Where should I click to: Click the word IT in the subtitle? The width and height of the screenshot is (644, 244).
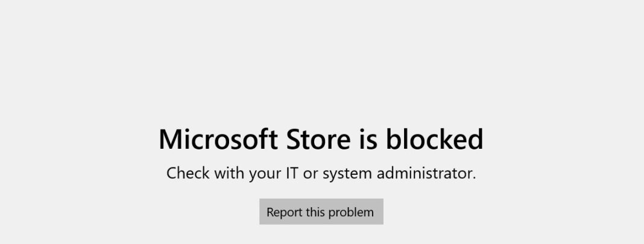tap(290, 174)
